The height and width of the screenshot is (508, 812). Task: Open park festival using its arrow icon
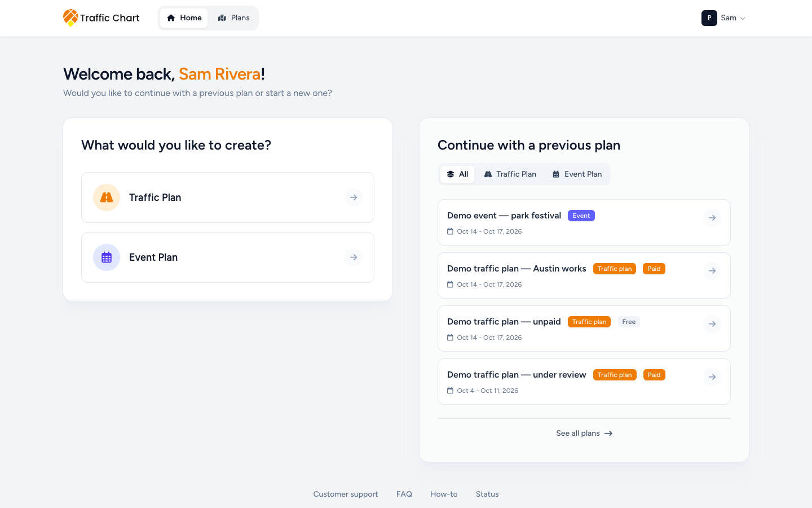(712, 218)
